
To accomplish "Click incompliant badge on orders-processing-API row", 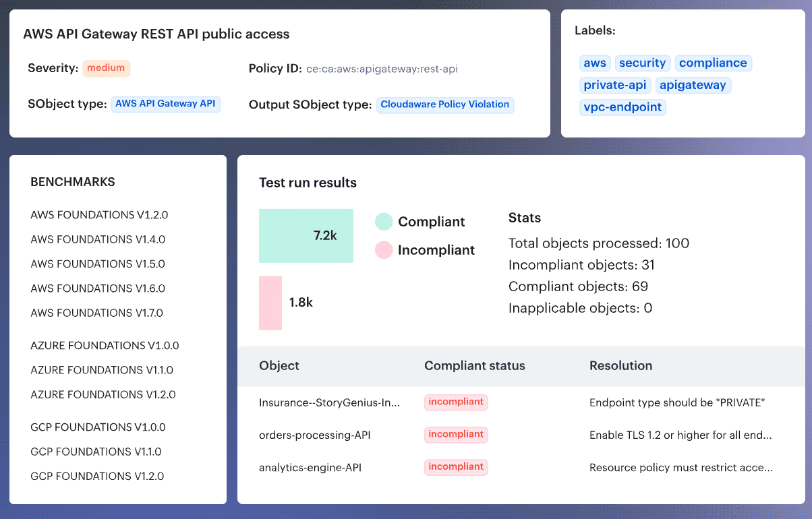I will pyautogui.click(x=456, y=435).
